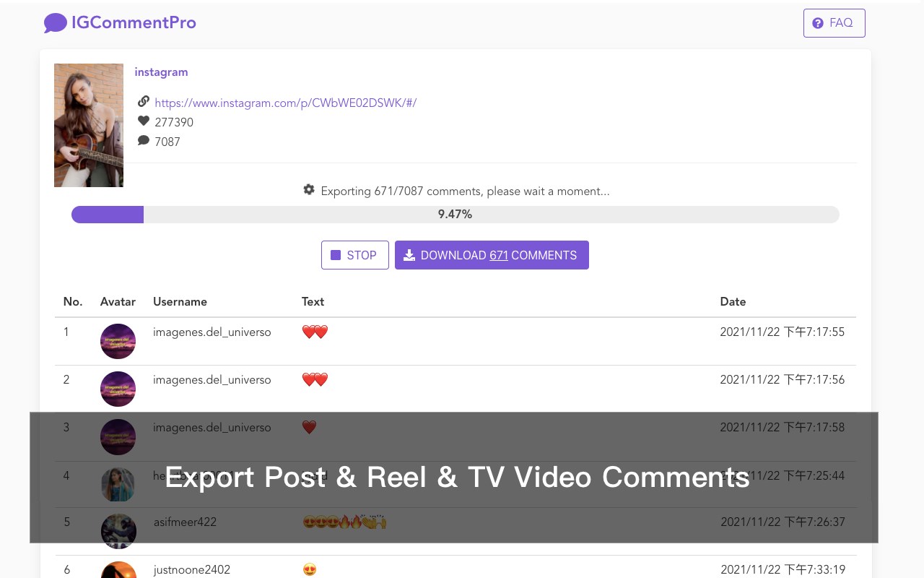Click the IGCommentPro brand name text

(134, 23)
